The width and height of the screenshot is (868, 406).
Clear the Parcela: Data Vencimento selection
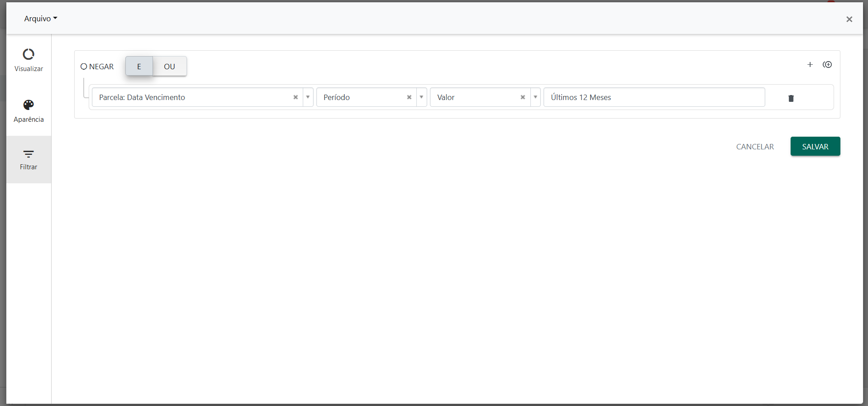tap(296, 97)
